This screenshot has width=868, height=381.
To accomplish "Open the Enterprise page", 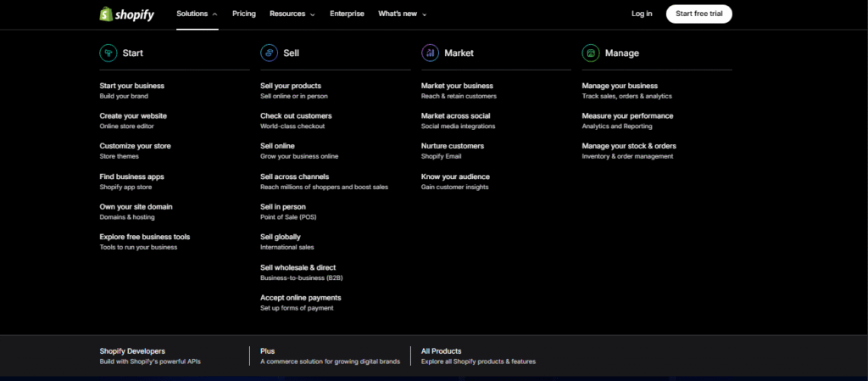I will coord(347,14).
